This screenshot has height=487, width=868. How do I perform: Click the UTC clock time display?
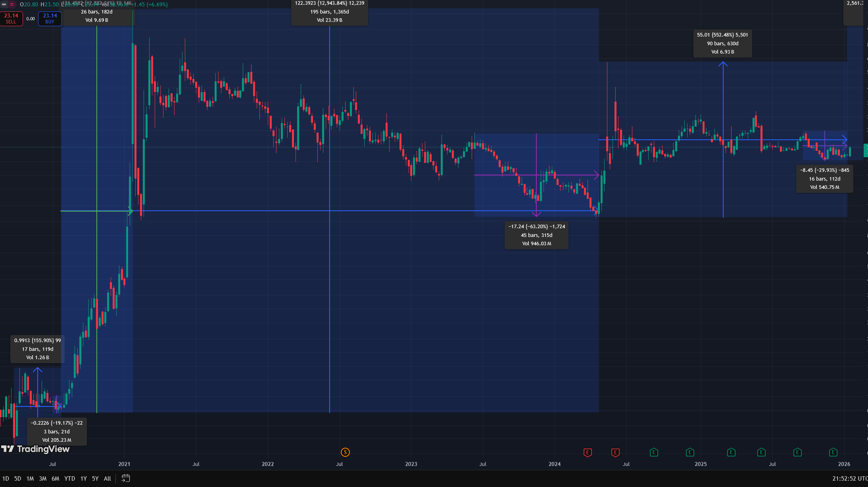pos(849,479)
